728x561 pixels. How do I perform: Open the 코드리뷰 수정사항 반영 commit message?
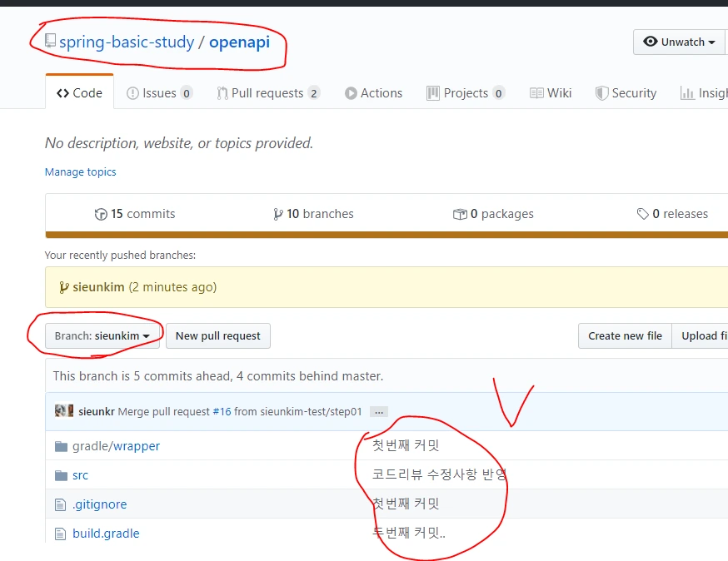[x=439, y=474]
